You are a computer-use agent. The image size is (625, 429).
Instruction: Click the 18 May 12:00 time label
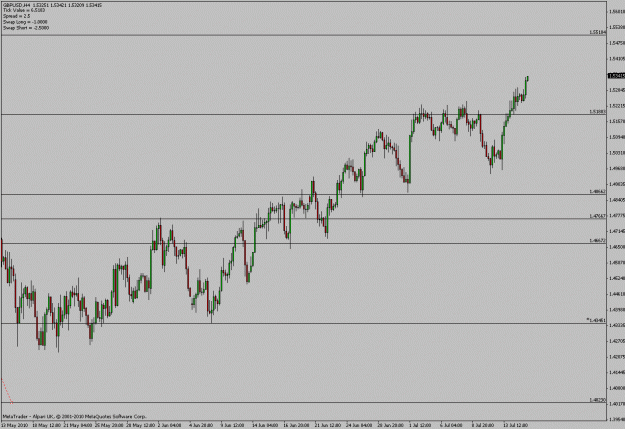[x=47, y=425]
